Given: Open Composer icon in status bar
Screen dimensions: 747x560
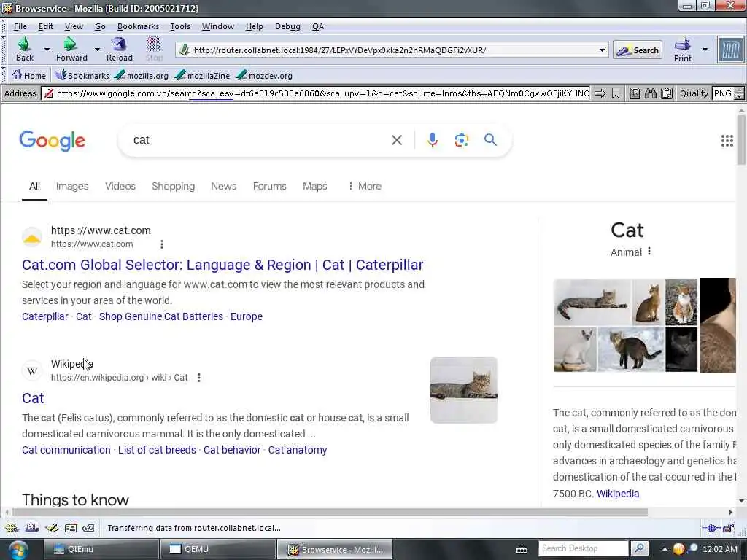Looking at the screenshot, I should click(x=52, y=528).
